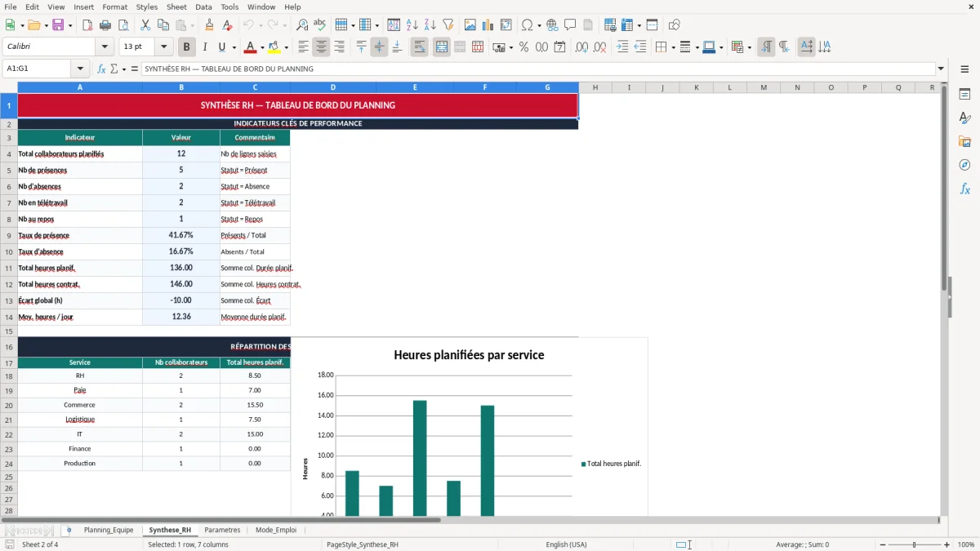
Task: Open the highlighting color dropdown arrow
Action: coord(287,47)
